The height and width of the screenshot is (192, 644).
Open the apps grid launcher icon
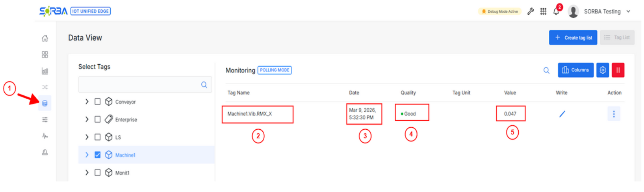tap(543, 11)
